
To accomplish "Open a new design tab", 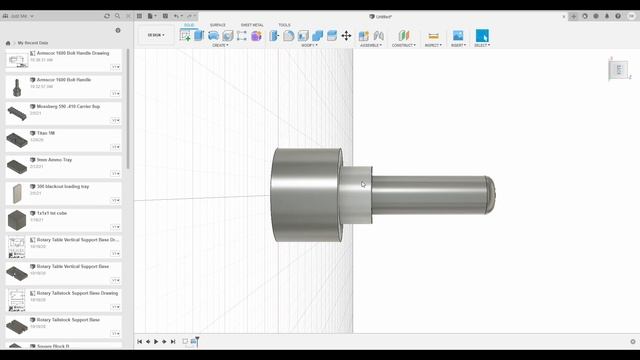I will click(573, 16).
